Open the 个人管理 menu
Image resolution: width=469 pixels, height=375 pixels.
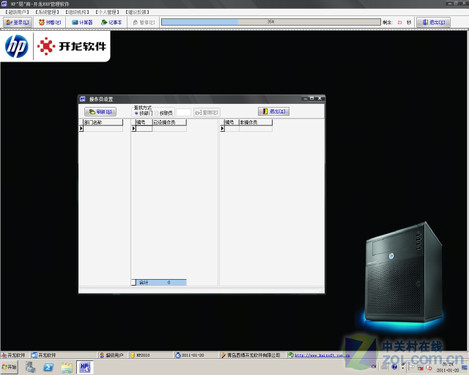(107, 12)
